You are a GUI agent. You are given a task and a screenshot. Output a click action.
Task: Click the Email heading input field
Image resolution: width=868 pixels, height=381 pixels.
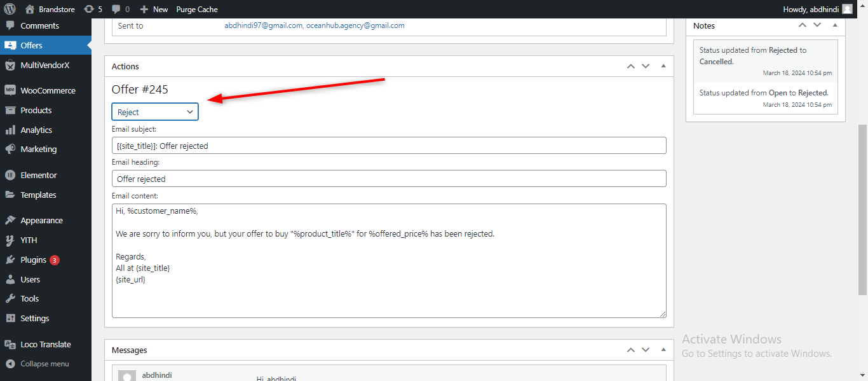pyautogui.click(x=389, y=179)
